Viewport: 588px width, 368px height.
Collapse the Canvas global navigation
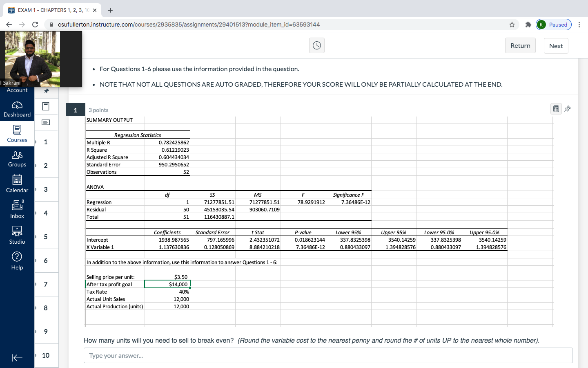coord(17,358)
